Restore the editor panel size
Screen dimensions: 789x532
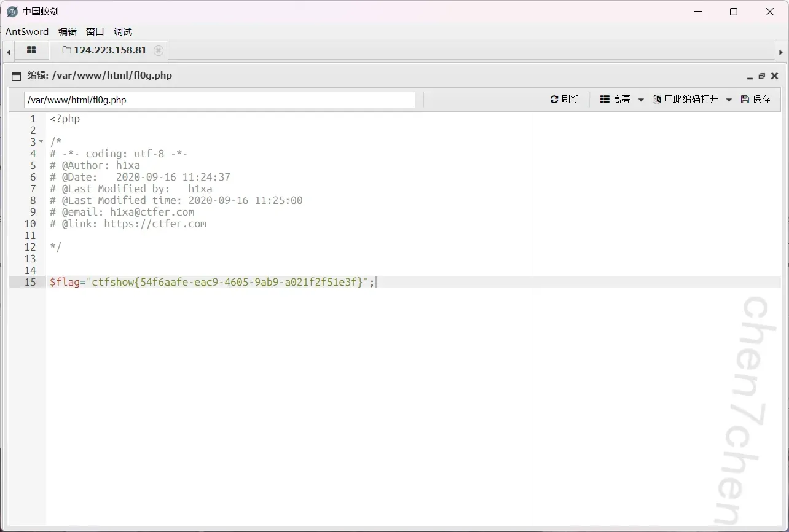tap(762, 76)
